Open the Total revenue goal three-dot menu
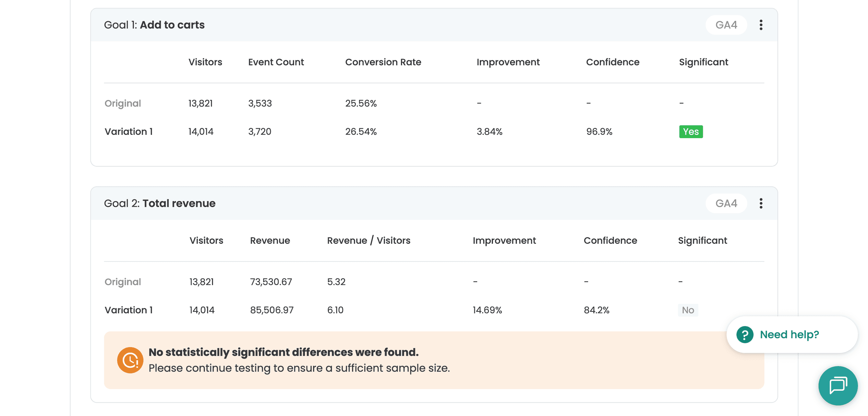The height and width of the screenshot is (416, 868). click(761, 203)
